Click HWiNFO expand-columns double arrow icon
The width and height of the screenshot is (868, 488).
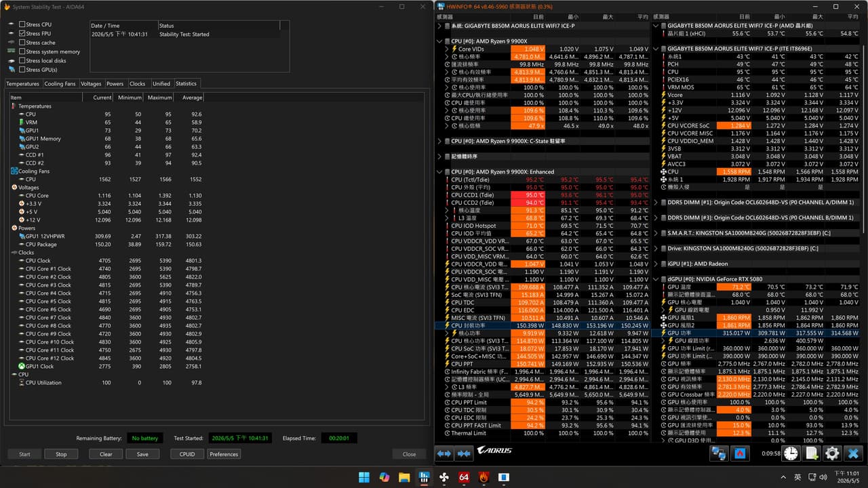(x=443, y=453)
